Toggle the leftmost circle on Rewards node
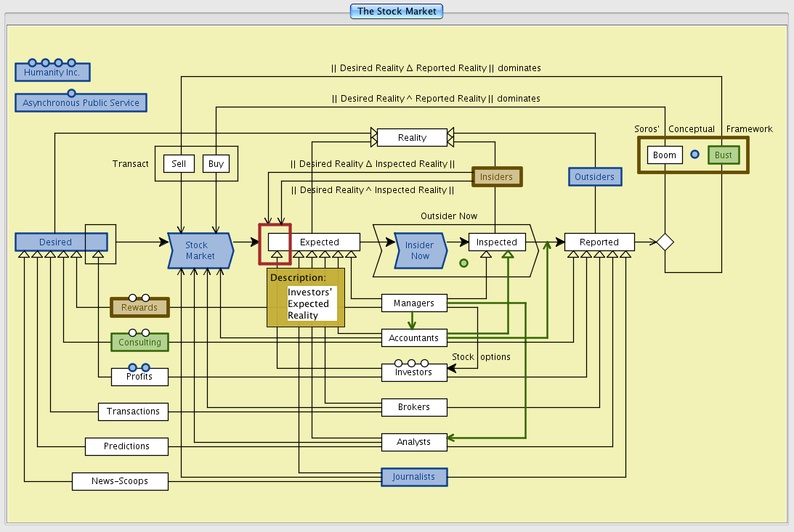This screenshot has width=794, height=532. click(133, 298)
